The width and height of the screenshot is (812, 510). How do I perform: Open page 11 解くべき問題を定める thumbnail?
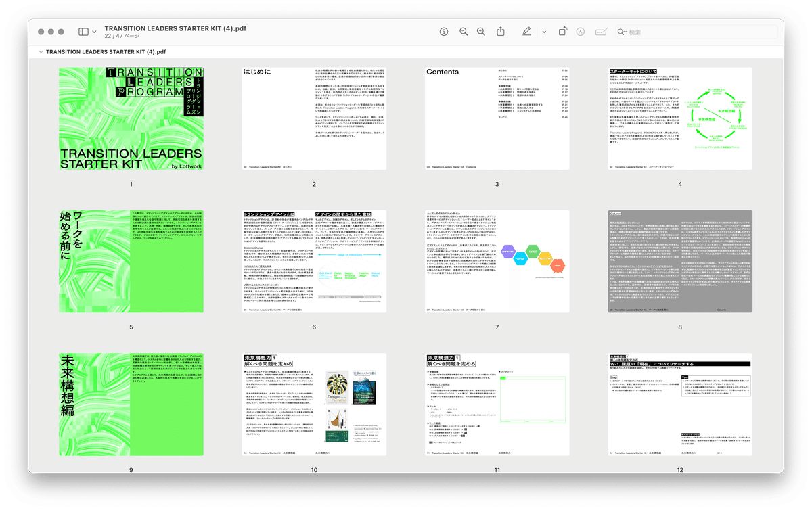point(497,404)
